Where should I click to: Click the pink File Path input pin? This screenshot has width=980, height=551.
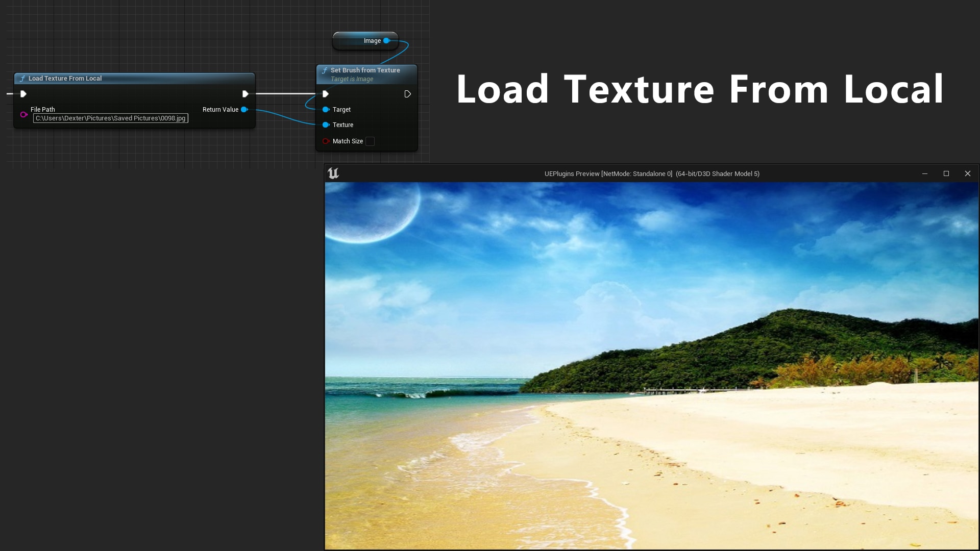click(x=23, y=114)
